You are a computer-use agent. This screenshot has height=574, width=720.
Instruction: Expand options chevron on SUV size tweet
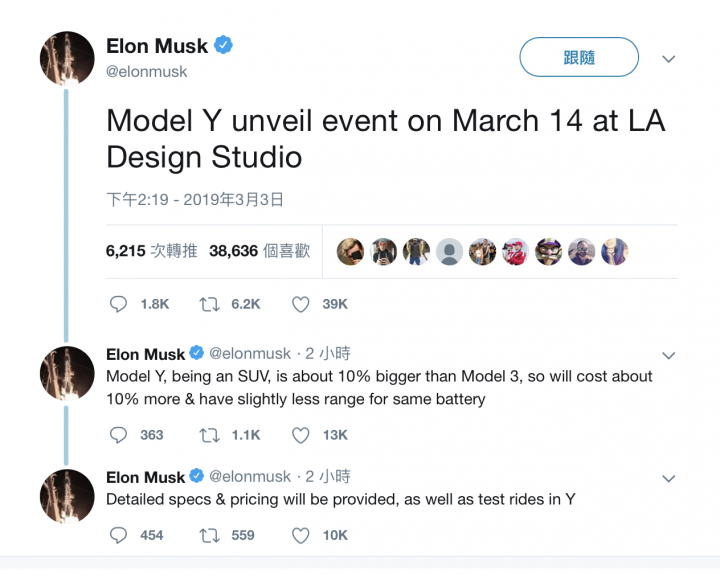click(x=669, y=355)
